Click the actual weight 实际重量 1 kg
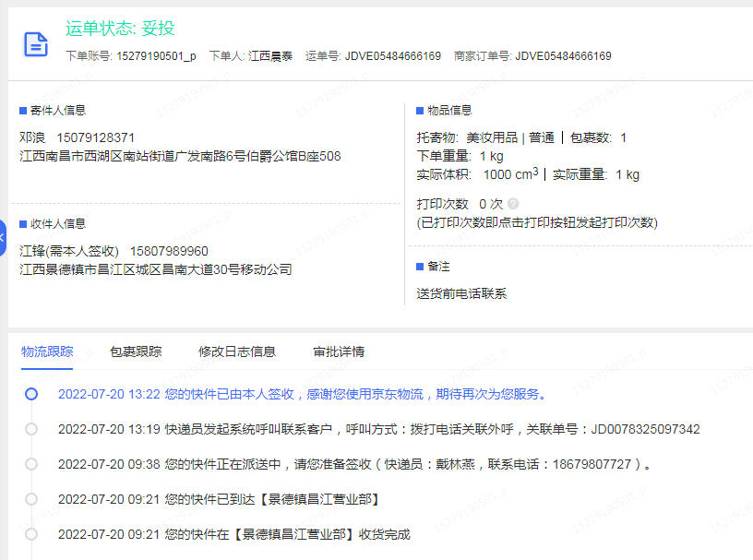753x560 pixels. tap(596, 174)
